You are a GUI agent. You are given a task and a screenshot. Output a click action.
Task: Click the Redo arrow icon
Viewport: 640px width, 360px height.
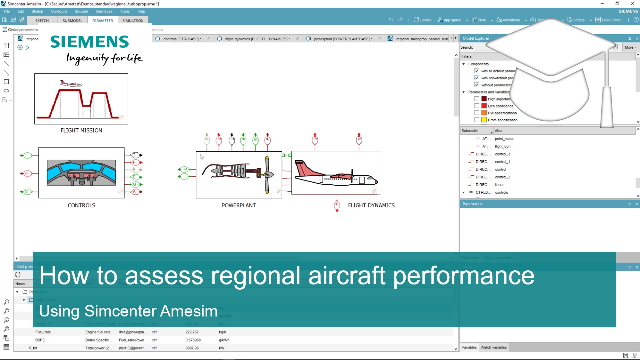(400, 20)
